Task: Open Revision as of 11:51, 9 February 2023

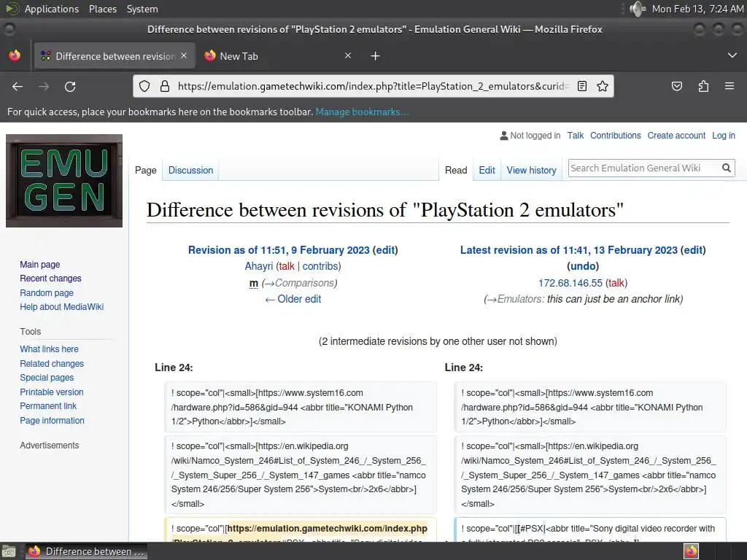Action: coord(279,250)
